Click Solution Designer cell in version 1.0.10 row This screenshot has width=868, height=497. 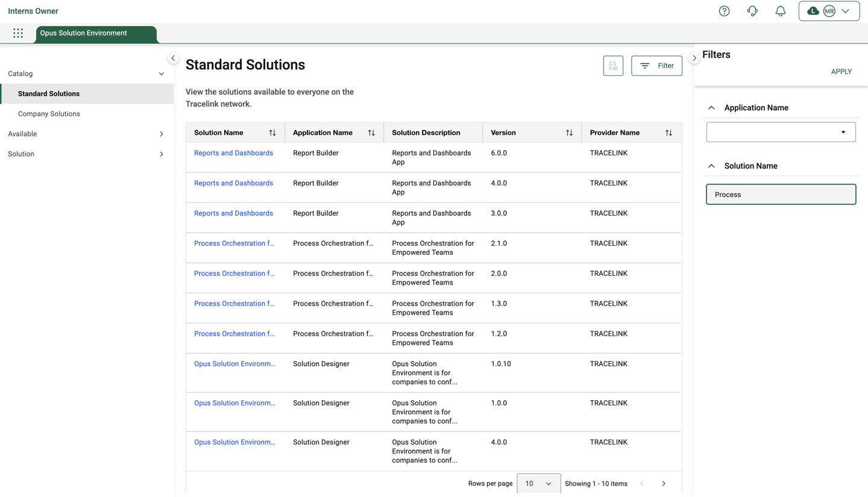[321, 364]
